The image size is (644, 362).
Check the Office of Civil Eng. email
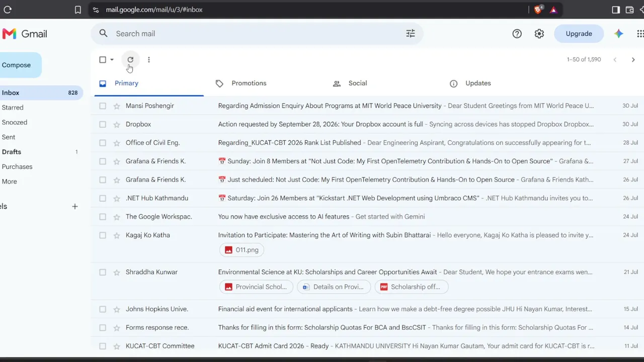(x=103, y=143)
